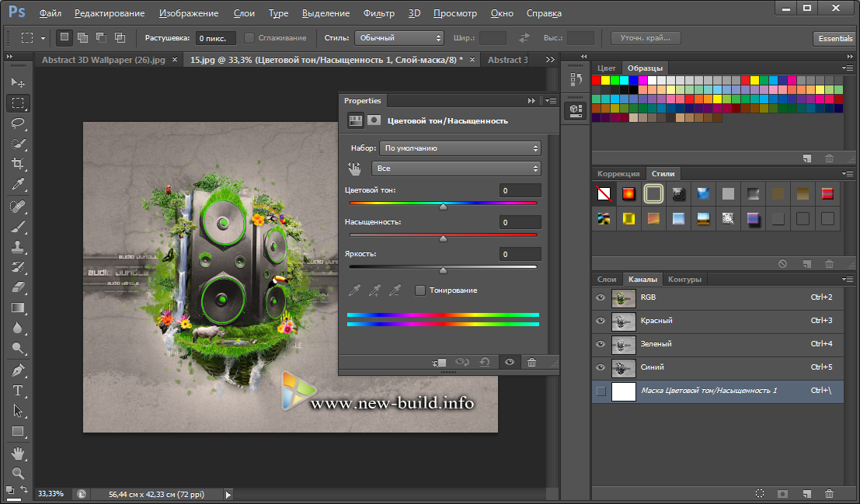Select the Horizontal Type tool
This screenshot has height=504, width=860.
[18, 391]
